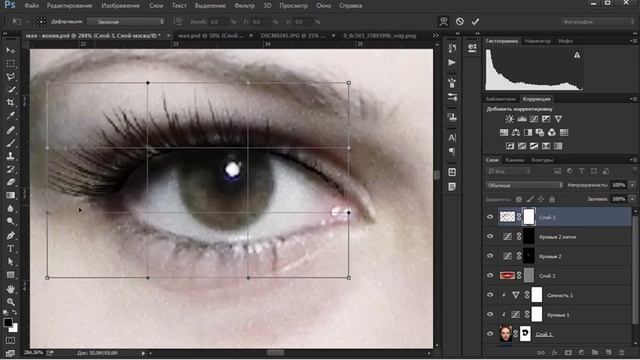Add a Curves adjustment layer
Screen dimensions: 640x360
tap(534, 119)
